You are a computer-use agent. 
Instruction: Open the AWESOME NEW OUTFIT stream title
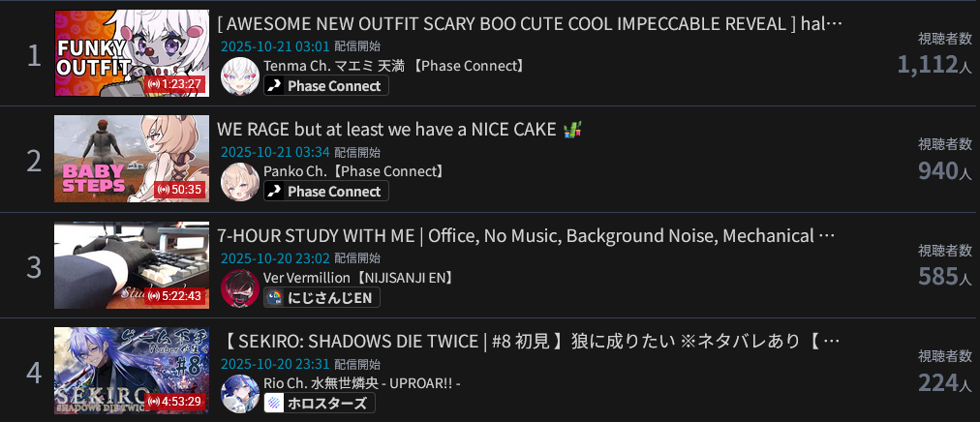(x=530, y=24)
